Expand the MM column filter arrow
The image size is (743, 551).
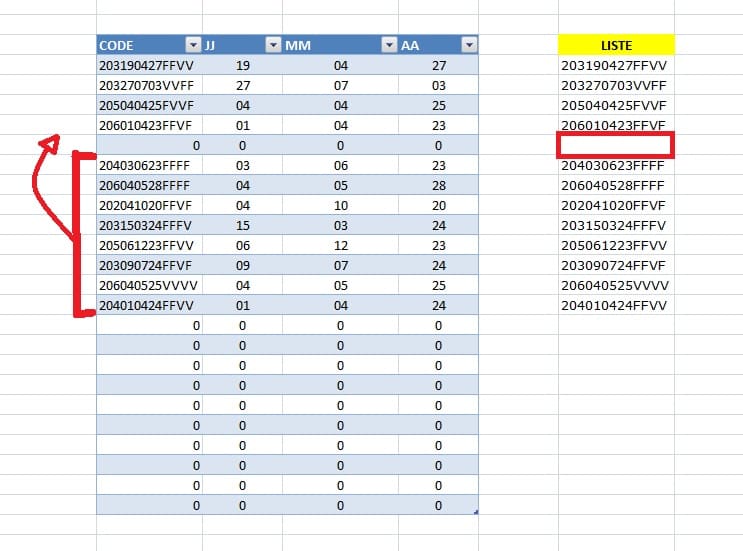point(389,45)
